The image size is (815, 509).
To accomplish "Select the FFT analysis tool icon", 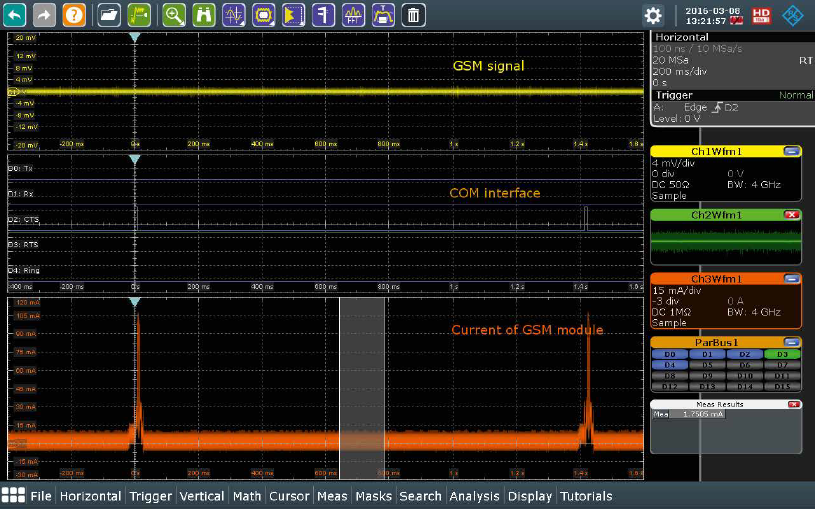I will point(354,15).
